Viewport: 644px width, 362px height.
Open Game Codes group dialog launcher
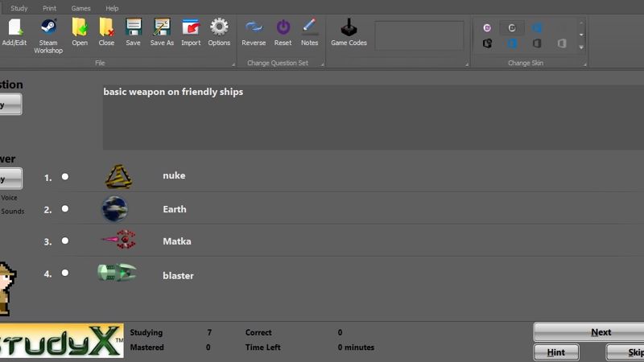467,64
